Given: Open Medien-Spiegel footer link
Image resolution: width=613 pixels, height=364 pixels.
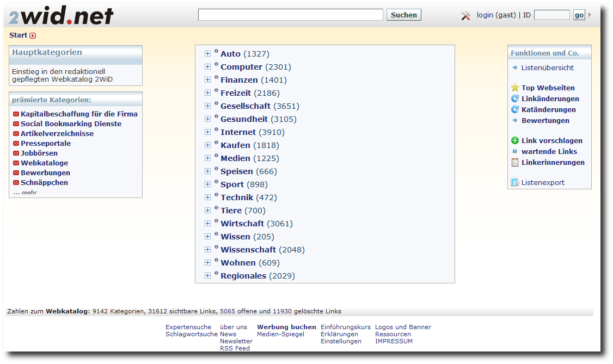Looking at the screenshot, I should [280, 334].
